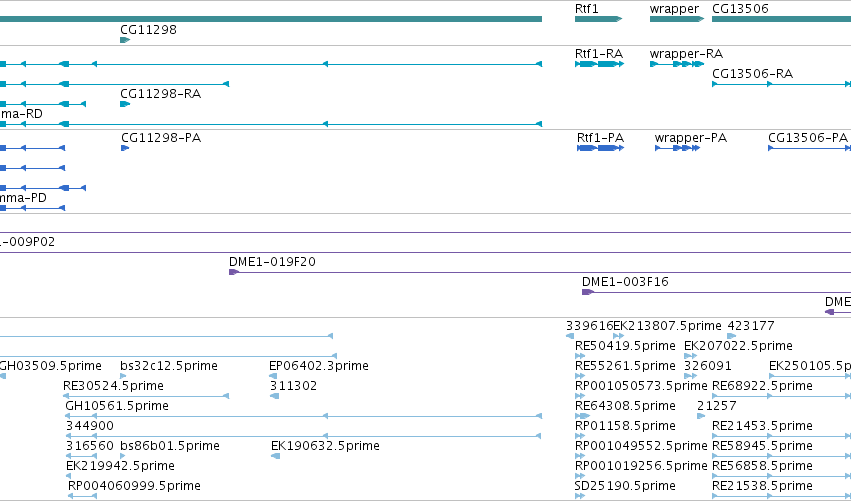Select the RE64308.5prime EST glyph
The height and width of the screenshot is (501, 851).
click(582, 416)
